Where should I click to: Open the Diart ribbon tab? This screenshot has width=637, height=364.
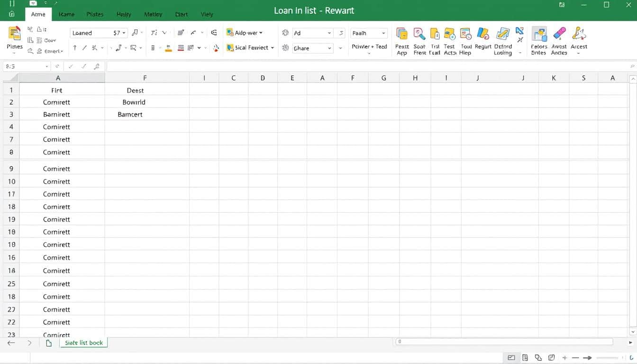pos(182,14)
